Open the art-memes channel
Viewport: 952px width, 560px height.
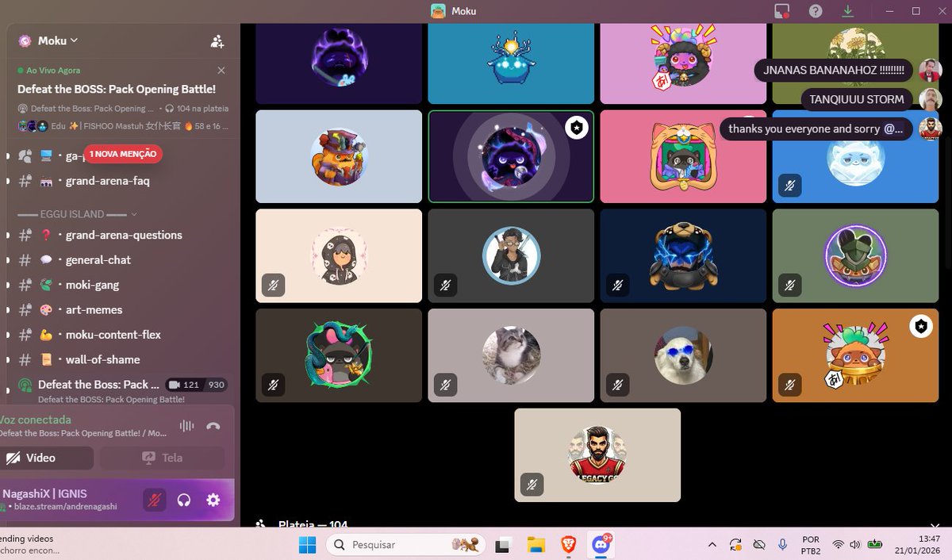pos(94,309)
